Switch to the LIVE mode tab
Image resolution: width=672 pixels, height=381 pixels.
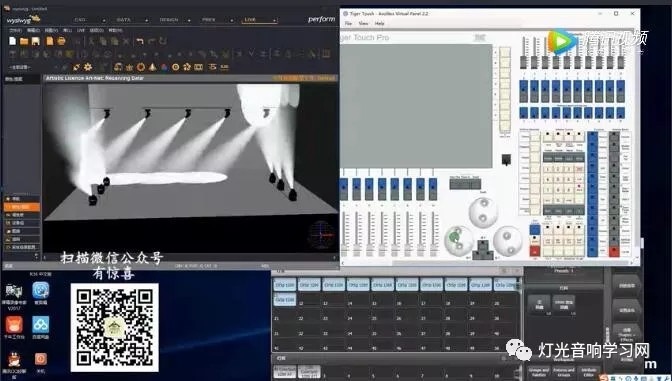point(250,20)
